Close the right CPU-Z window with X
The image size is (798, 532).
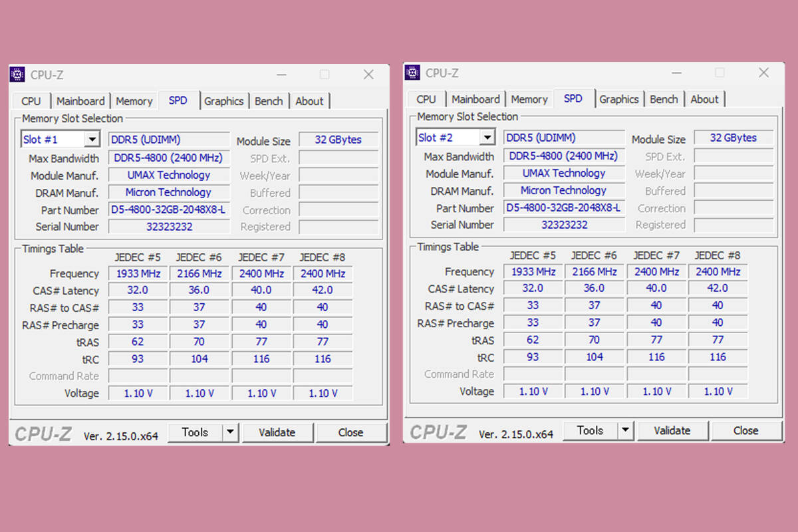(763, 72)
